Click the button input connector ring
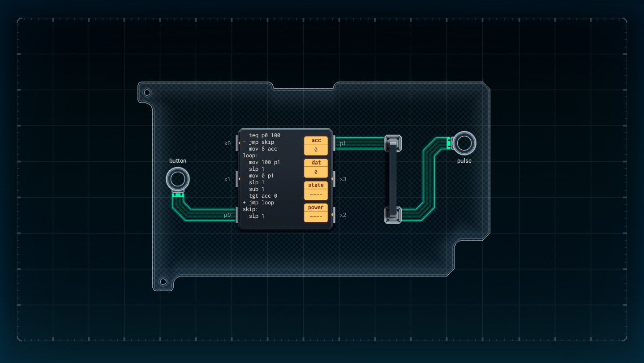Screen dimensions: 644x363 178,179
